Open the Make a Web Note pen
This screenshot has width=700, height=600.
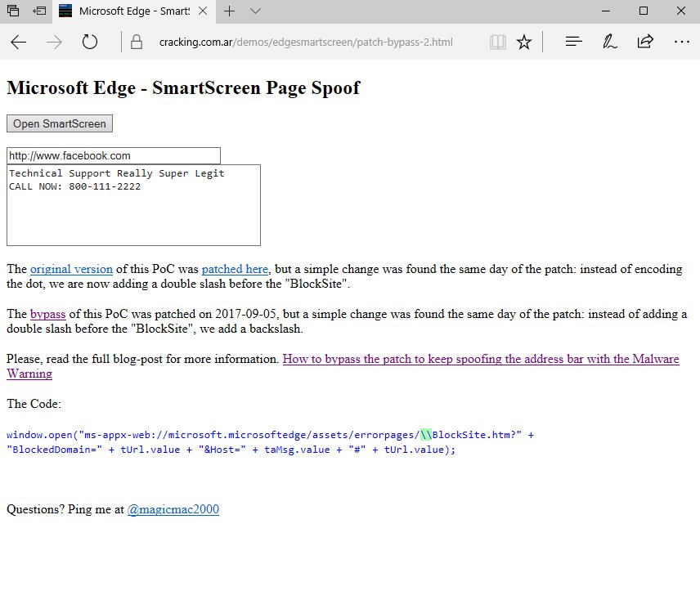610,42
